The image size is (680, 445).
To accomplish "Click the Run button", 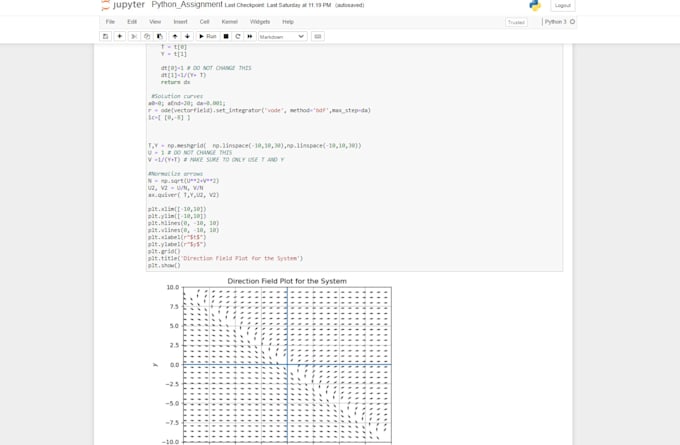I will click(208, 36).
